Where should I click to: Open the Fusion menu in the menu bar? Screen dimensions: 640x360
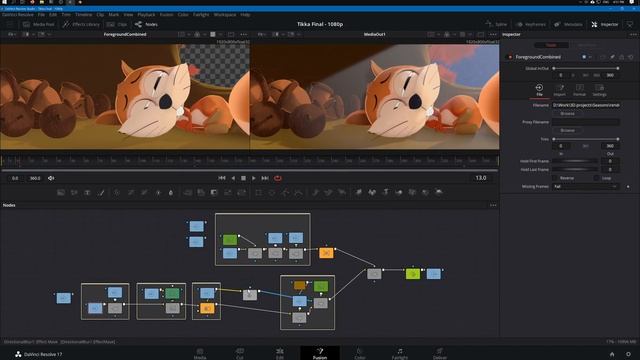click(166, 15)
